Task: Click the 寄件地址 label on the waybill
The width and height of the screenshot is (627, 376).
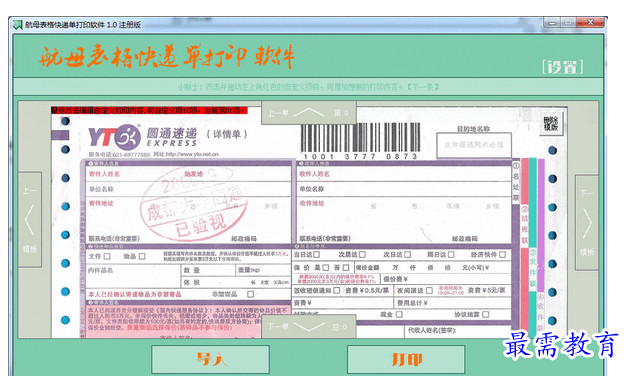Action: coord(101,203)
